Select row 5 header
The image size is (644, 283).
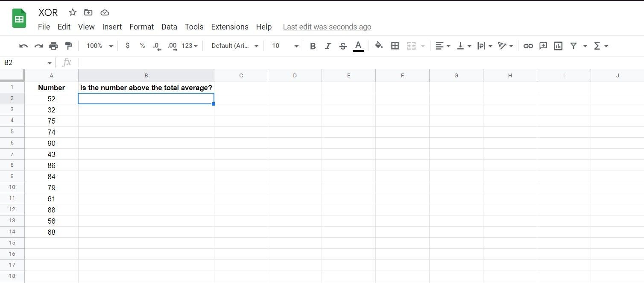pos(12,132)
